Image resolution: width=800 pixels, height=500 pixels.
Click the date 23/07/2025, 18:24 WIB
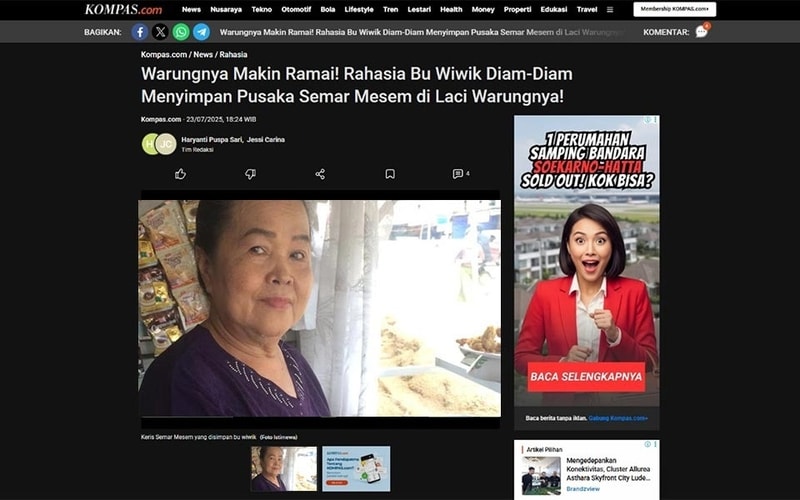[221, 119]
